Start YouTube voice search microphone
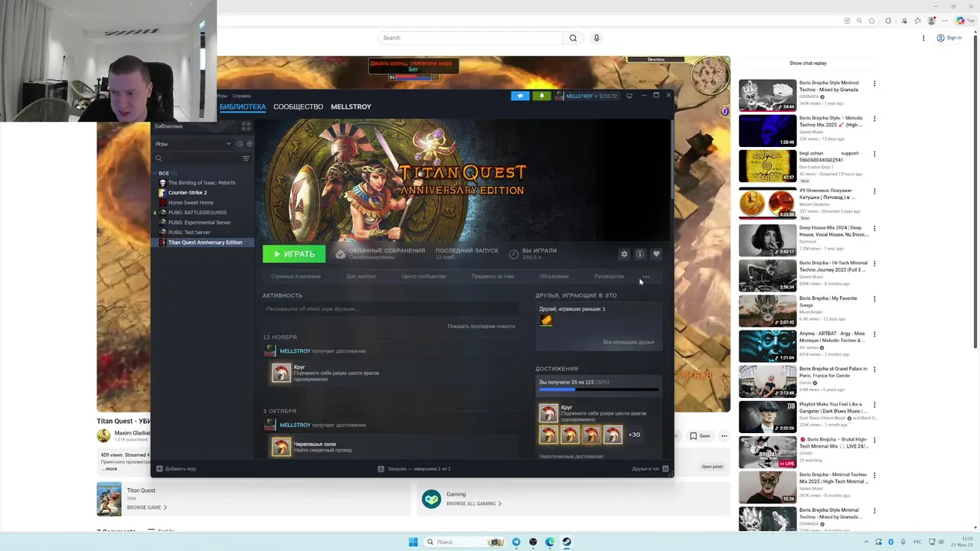Screen dimensions: 980x551 [596, 37]
